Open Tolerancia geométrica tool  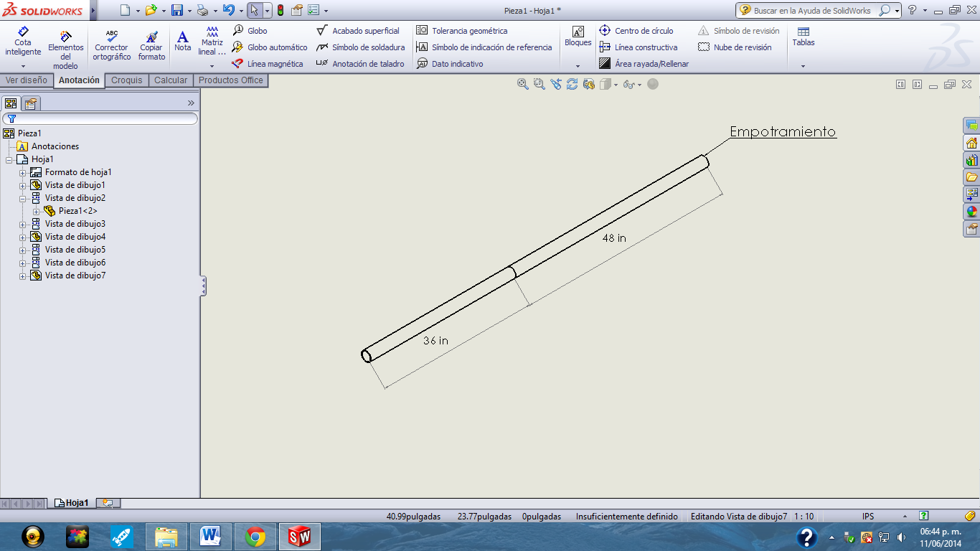point(462,31)
